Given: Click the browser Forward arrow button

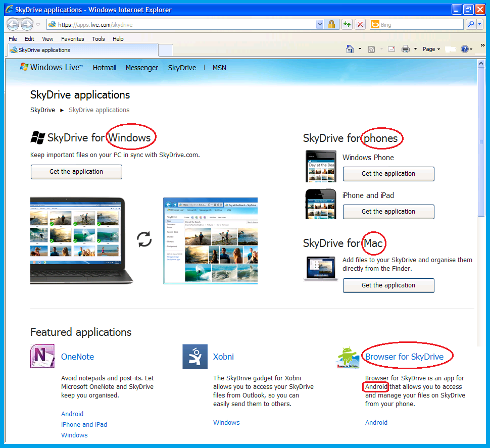Looking at the screenshot, I should (27, 24).
